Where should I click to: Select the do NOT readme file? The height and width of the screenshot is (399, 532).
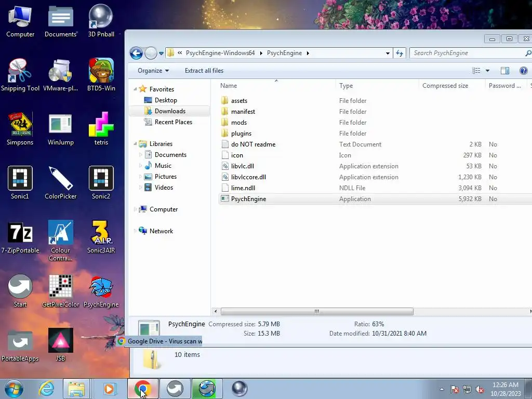(x=375, y=144)
